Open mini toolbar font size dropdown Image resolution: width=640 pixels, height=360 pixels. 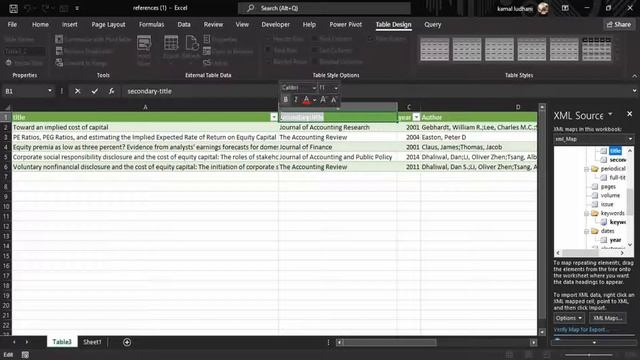(336, 88)
